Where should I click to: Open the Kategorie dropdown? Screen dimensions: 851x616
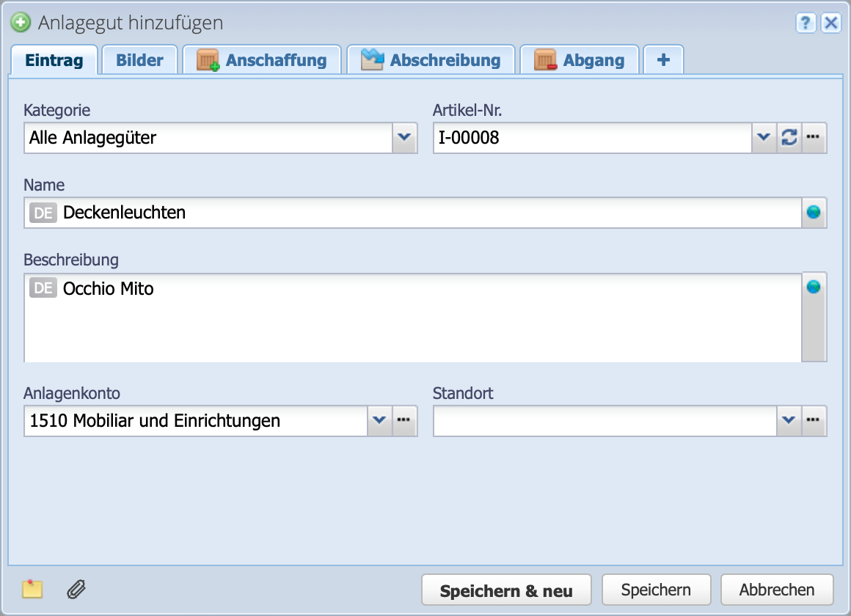(x=405, y=137)
